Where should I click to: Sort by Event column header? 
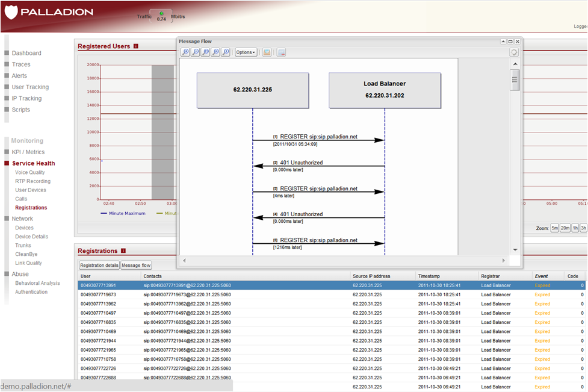coord(548,276)
